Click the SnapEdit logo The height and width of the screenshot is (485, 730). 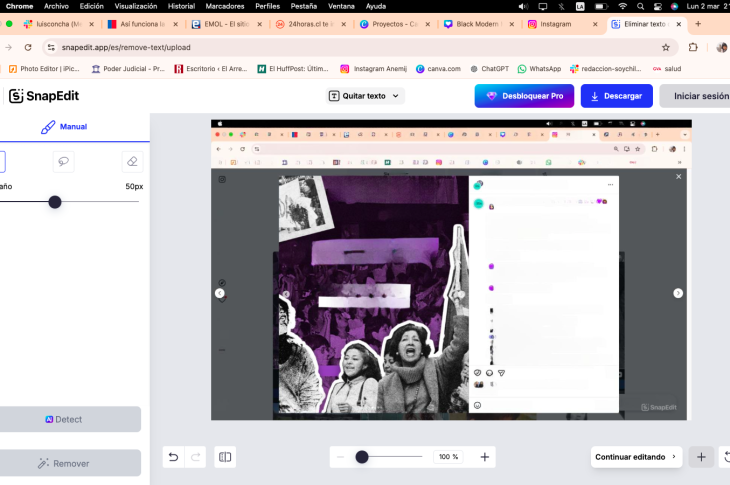(44, 96)
